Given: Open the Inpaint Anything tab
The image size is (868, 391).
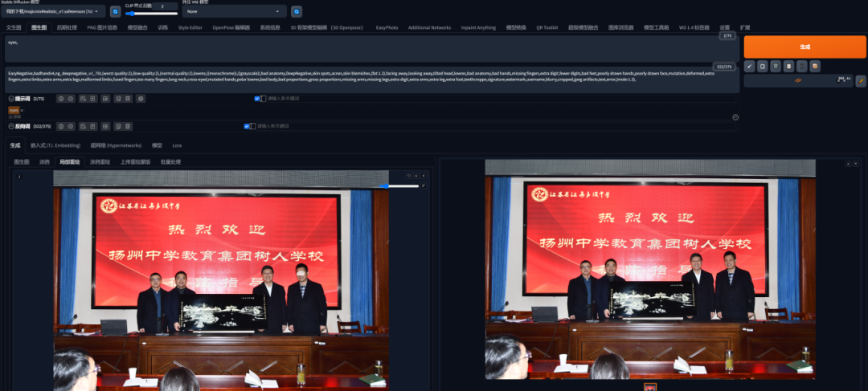Looking at the screenshot, I should pos(478,27).
